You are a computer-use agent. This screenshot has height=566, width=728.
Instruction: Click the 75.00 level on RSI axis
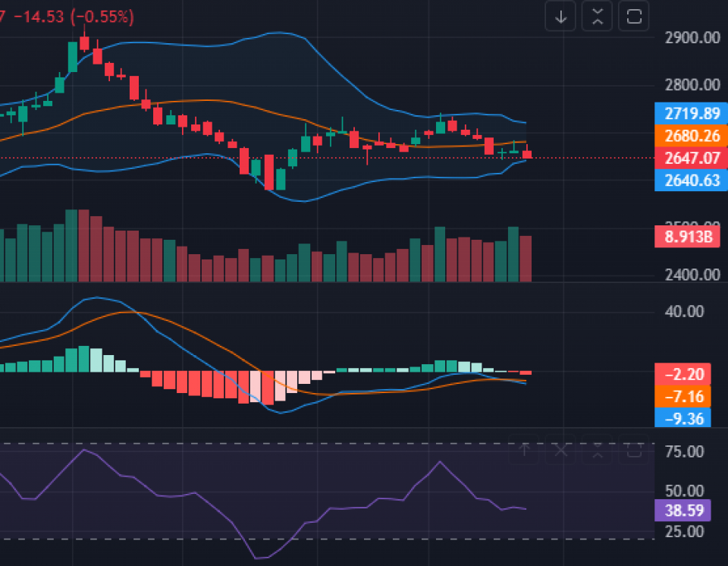click(x=685, y=452)
